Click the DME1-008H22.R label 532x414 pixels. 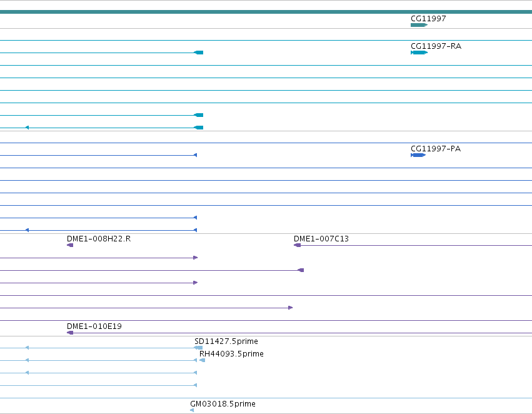[x=99, y=239]
